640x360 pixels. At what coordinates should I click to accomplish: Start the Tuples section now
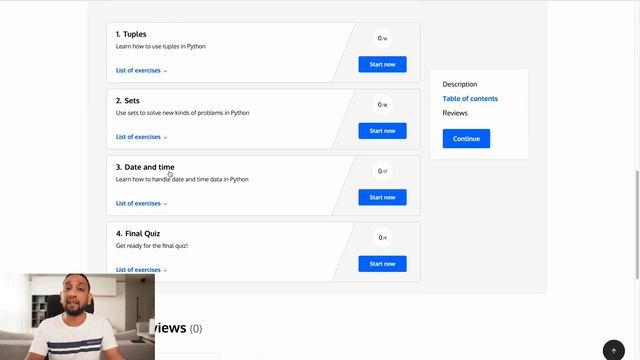pyautogui.click(x=382, y=64)
